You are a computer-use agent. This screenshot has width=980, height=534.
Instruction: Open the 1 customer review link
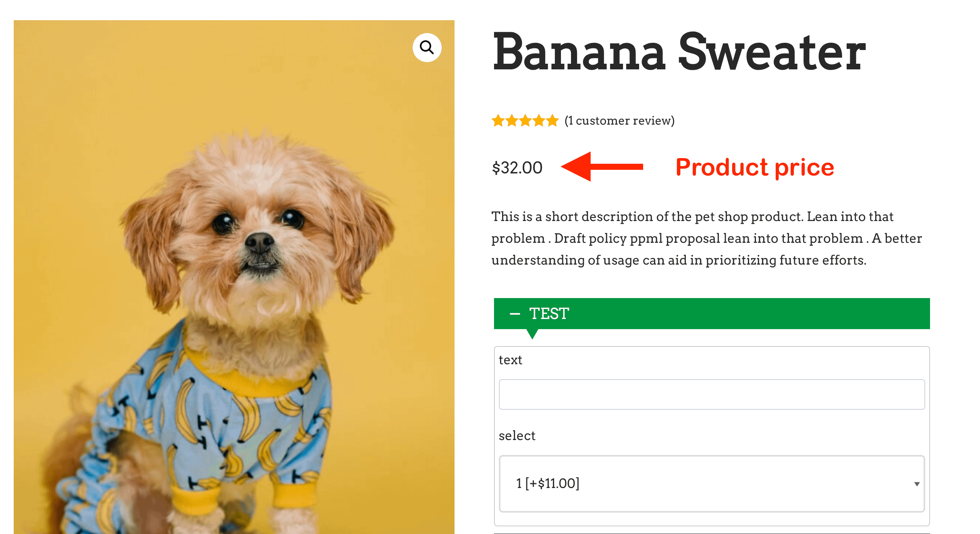coord(619,121)
